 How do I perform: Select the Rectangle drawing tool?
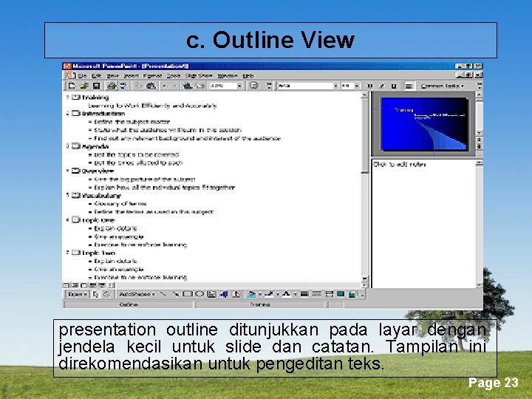[187, 294]
